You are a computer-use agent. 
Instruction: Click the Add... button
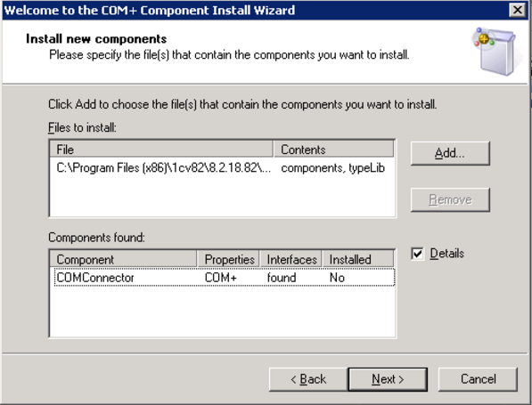pyautogui.click(x=450, y=153)
